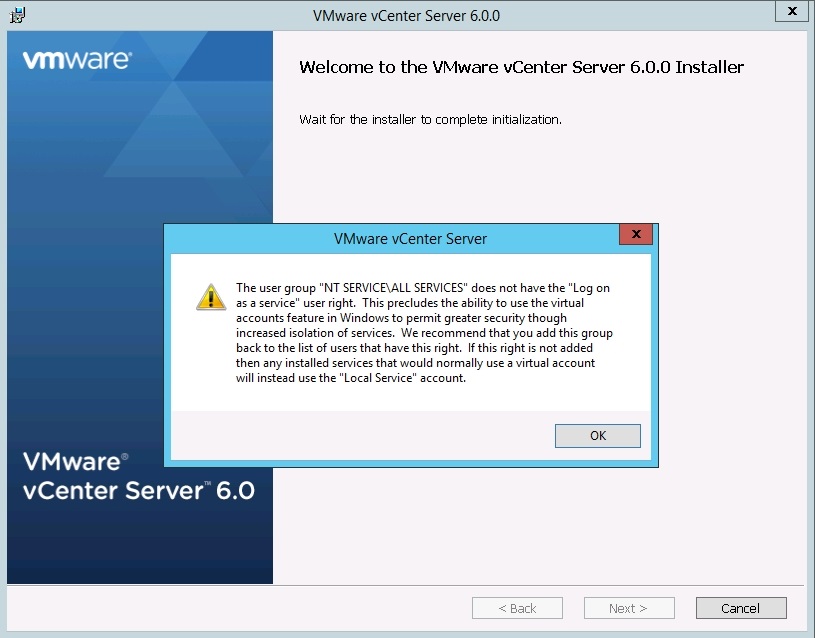Click the 'VMware' word in the lower banner

point(71,462)
